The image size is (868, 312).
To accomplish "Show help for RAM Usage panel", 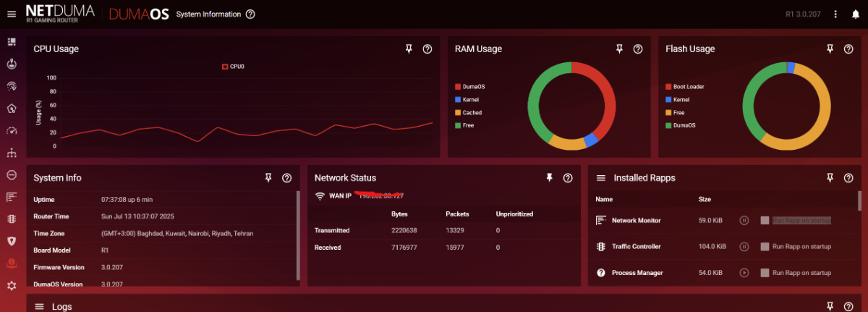I will tap(638, 49).
